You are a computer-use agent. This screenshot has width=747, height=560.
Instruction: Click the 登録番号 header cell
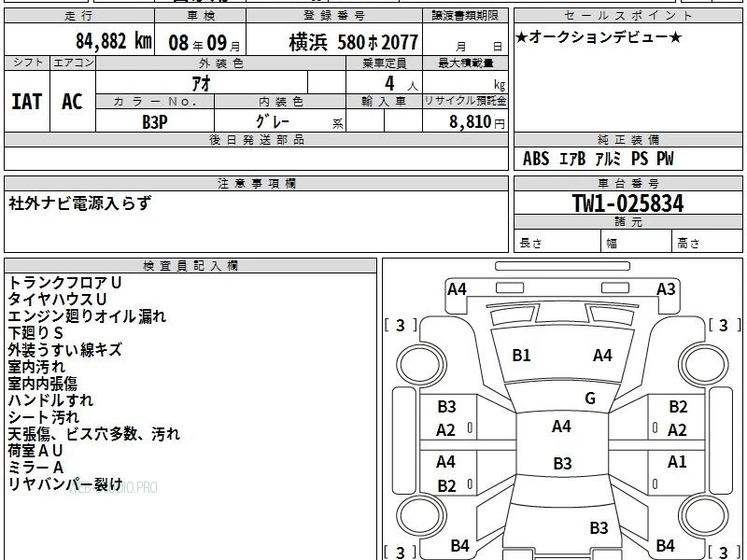tap(334, 16)
